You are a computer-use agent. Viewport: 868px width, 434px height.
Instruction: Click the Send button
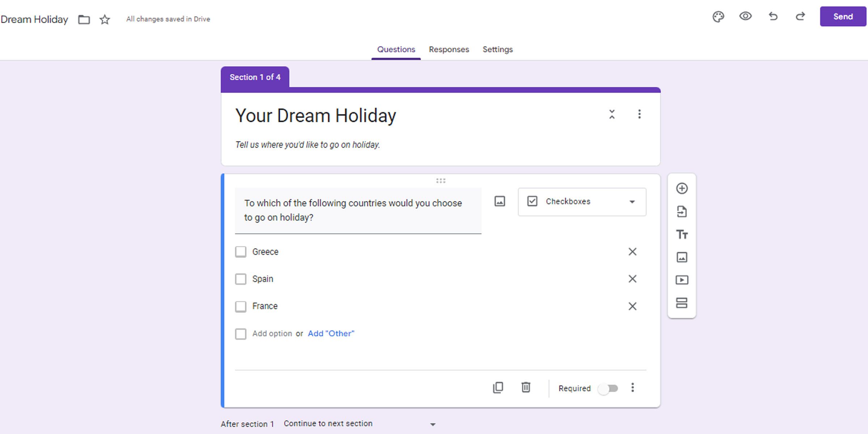pos(843,17)
